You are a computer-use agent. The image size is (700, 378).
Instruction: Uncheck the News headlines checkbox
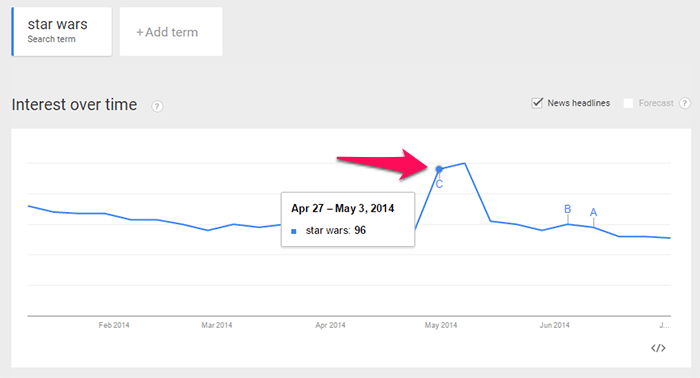pos(537,103)
